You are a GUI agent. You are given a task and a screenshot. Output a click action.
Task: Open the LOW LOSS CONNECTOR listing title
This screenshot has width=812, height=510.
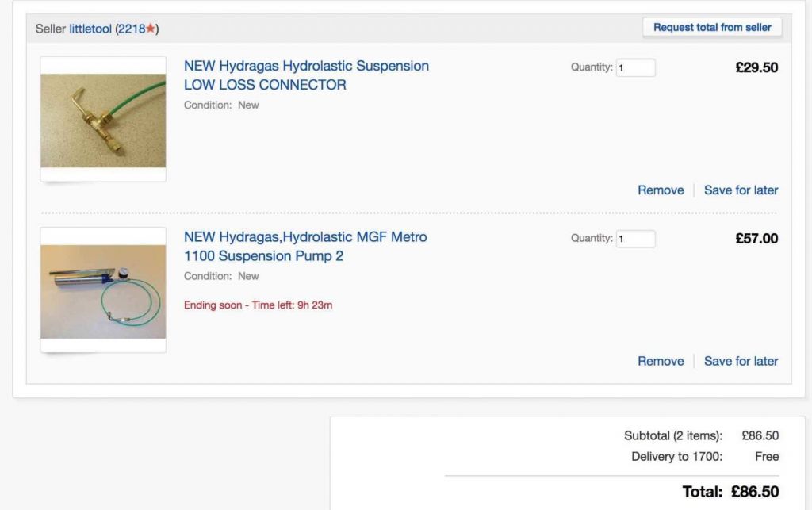tap(306, 75)
